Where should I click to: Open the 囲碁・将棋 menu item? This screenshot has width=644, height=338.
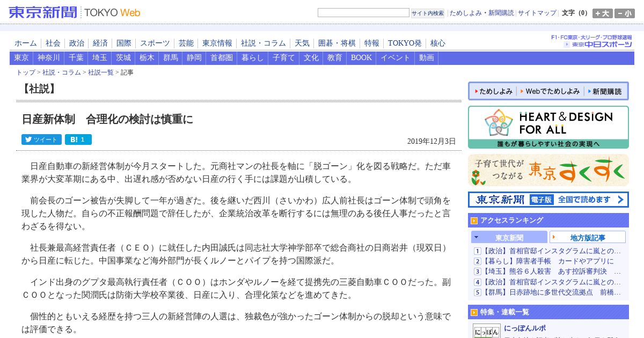pyautogui.click(x=337, y=43)
